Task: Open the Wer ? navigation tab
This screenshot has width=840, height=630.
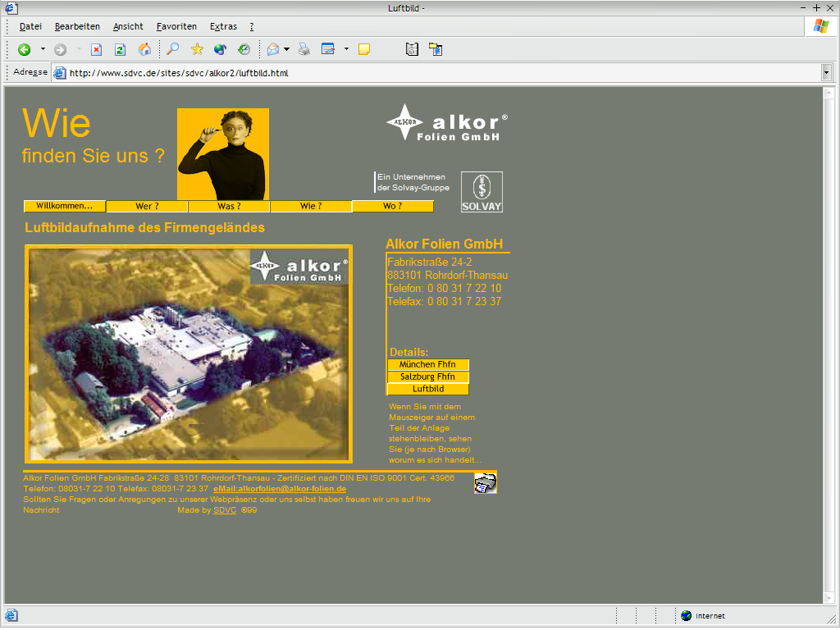Action: point(147,206)
